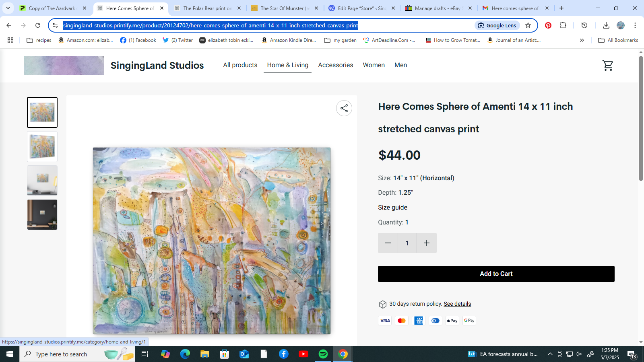Increase quantity with the plus button
The width and height of the screenshot is (644, 362).
(x=427, y=243)
